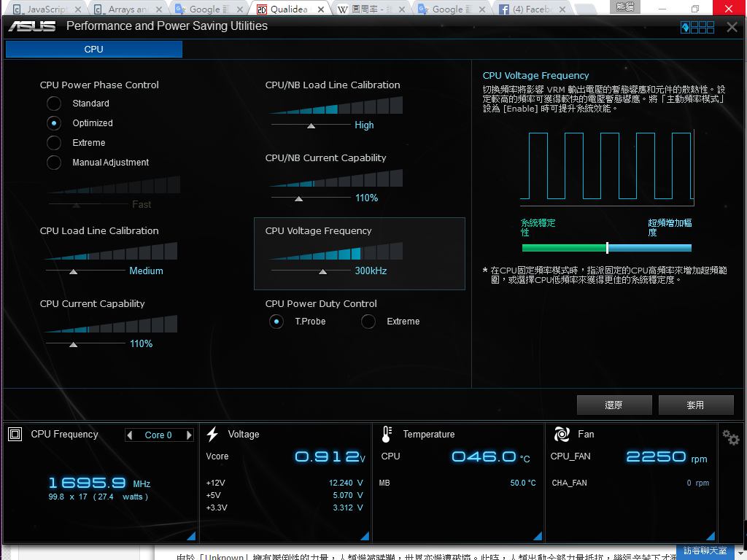Select Extreme CPU power phase control
The image size is (747, 560).
[x=54, y=143]
